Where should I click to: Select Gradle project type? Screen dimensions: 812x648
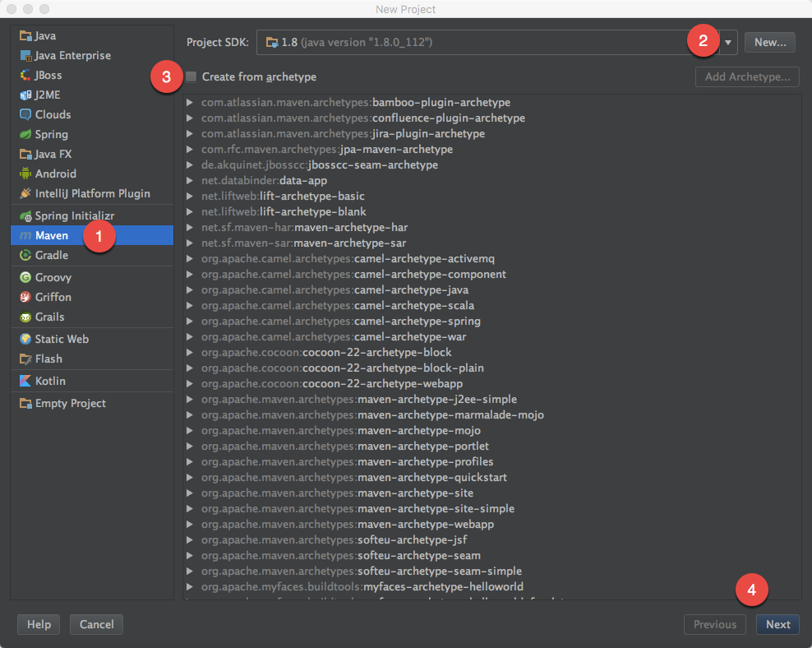(92, 255)
